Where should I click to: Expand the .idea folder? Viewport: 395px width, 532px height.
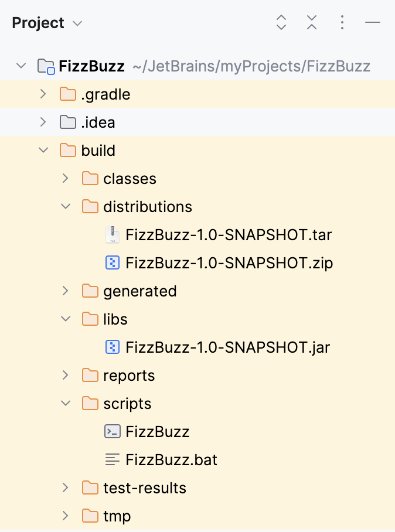[x=43, y=122]
